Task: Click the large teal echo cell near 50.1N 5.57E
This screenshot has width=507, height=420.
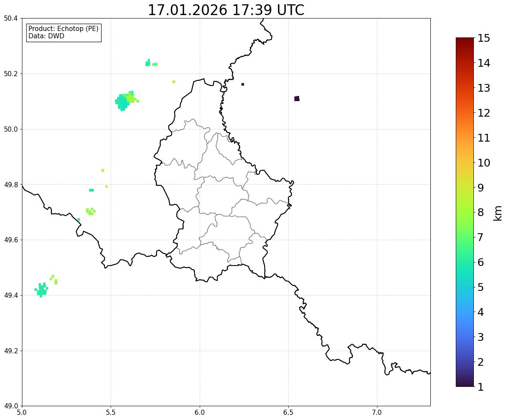Action: tap(122, 102)
